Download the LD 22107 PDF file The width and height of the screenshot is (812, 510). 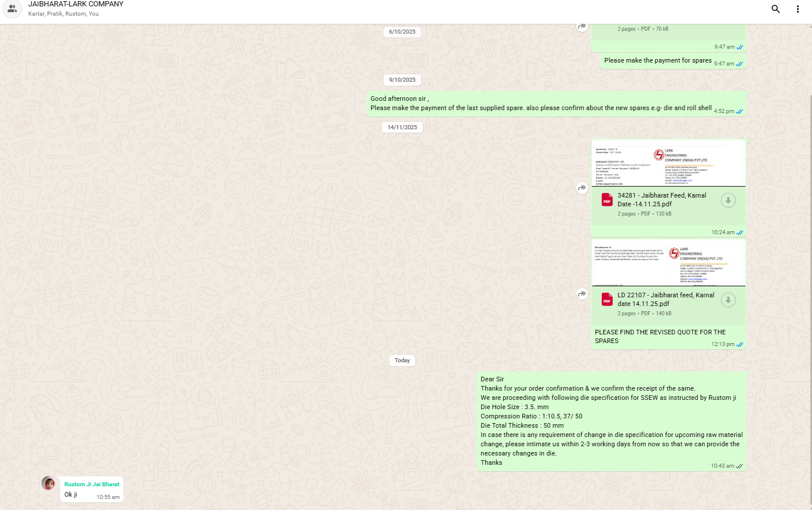[x=728, y=300]
